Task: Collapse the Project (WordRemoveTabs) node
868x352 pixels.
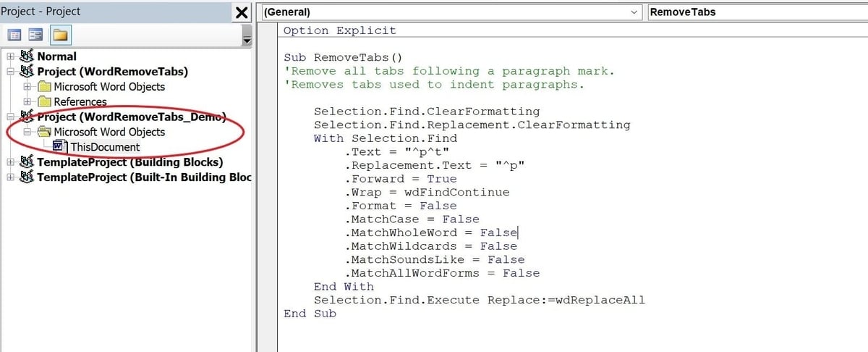Action: 10,72
